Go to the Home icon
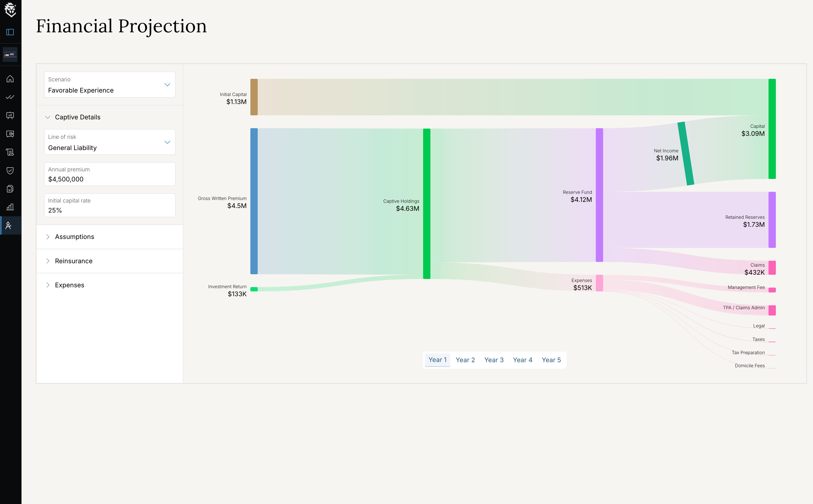Viewport: 813px width, 504px height. (10, 79)
